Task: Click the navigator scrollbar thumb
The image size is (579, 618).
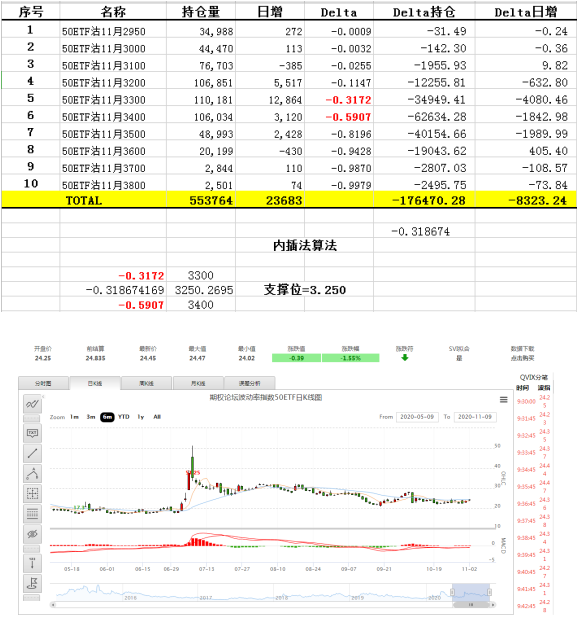Action: [x=471, y=604]
